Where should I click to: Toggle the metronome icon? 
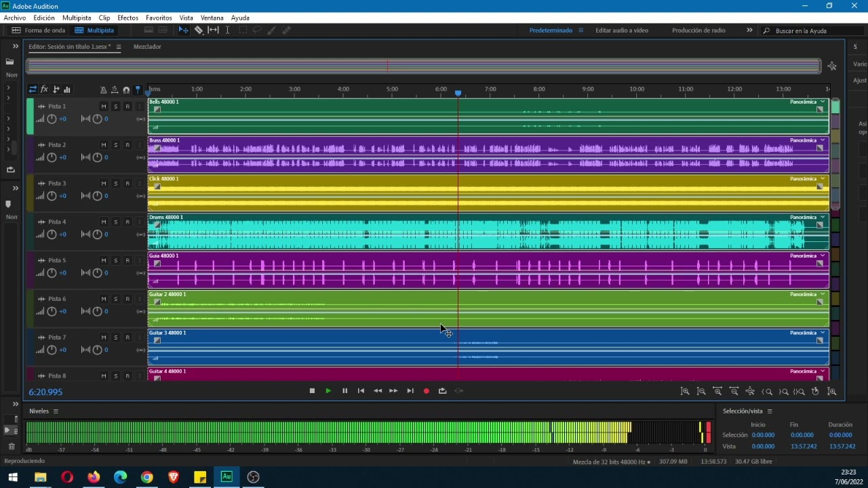coord(103,89)
